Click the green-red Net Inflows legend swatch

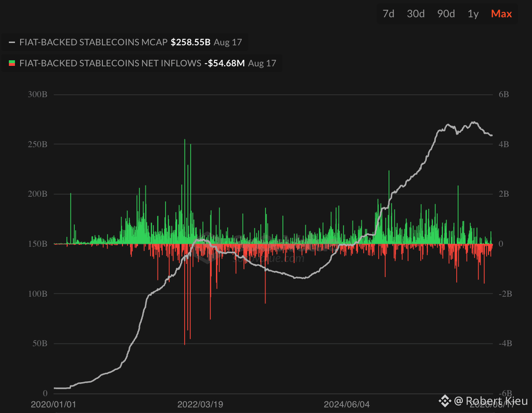[x=12, y=63]
